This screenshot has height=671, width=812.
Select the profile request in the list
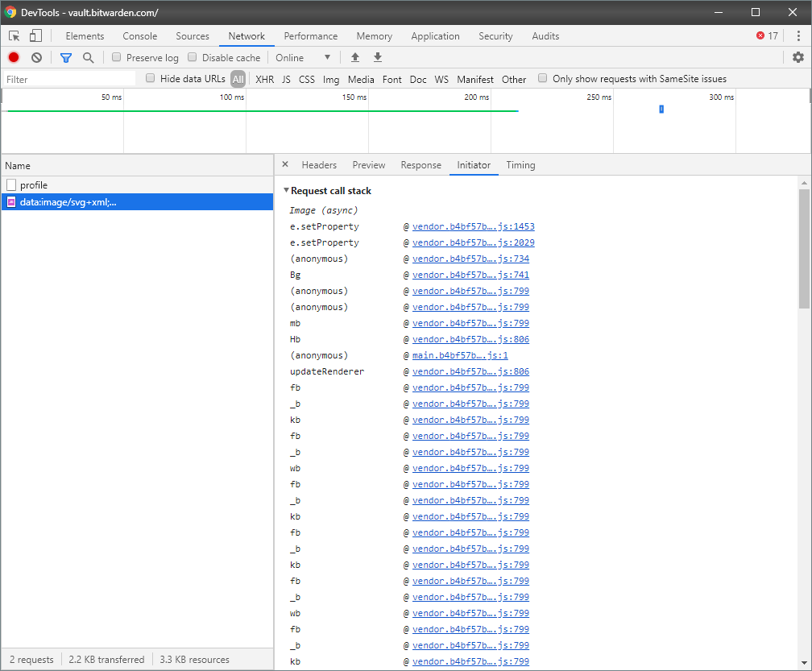[x=38, y=184]
